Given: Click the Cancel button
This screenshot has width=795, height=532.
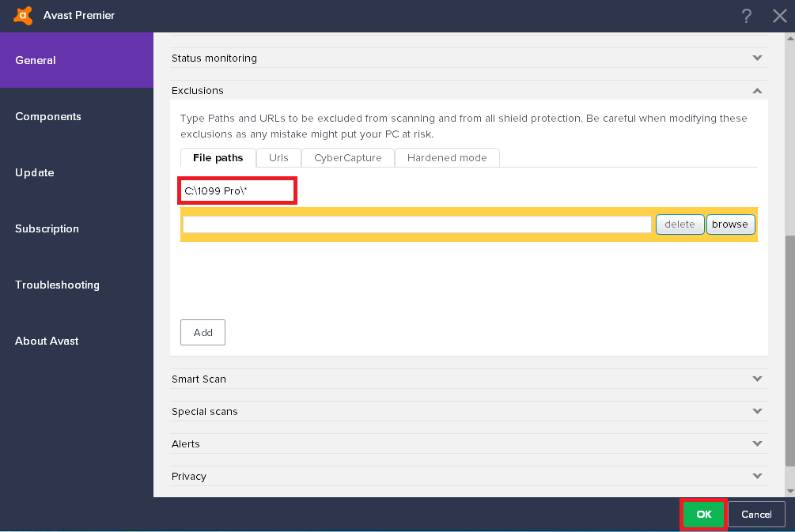Looking at the screenshot, I should (x=756, y=515).
